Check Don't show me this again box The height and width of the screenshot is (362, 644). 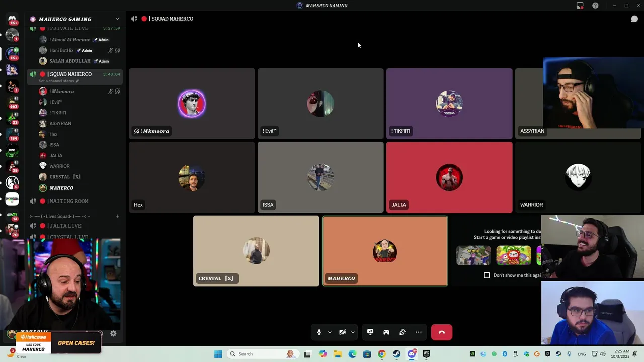487,275
